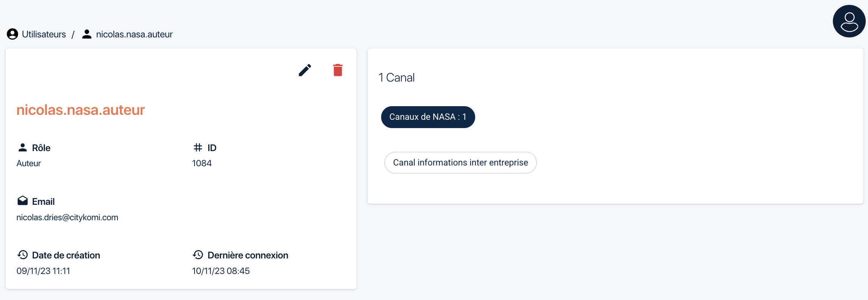Toggle the Canaux de NASA : 1 chip
This screenshot has width=868, height=300.
428,117
